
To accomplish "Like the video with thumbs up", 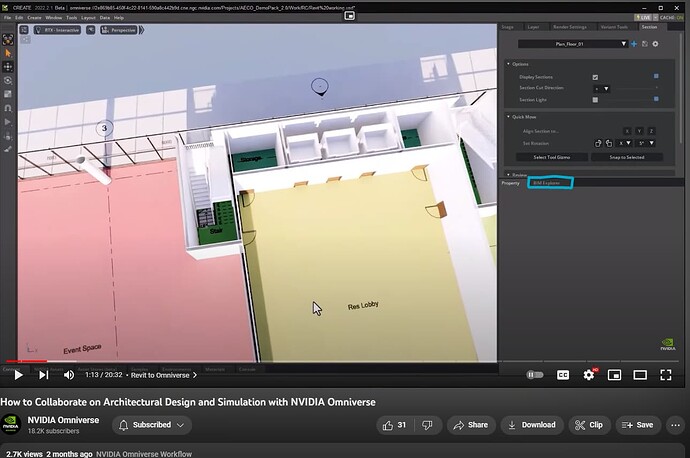I will point(394,425).
